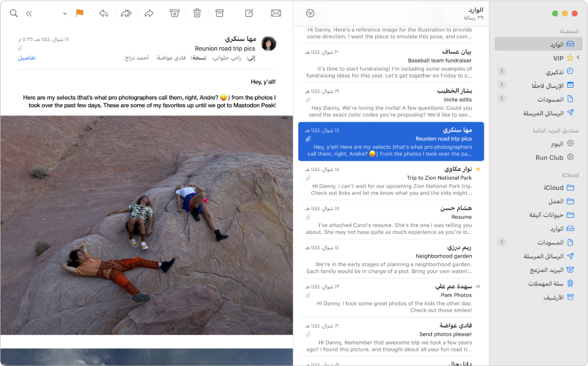
Task: Select Invite edits email
Action: pyautogui.click(x=391, y=103)
